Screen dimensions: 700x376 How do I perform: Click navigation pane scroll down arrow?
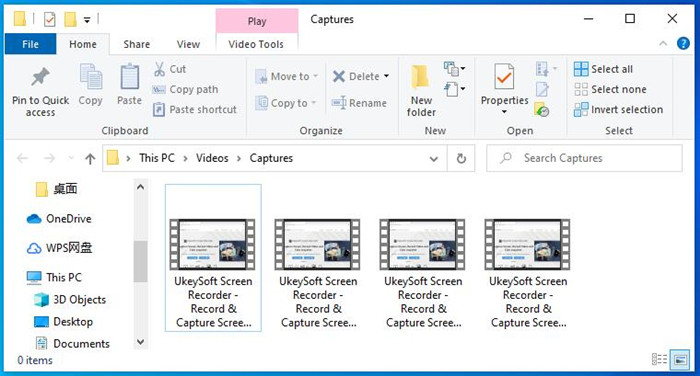(x=141, y=342)
